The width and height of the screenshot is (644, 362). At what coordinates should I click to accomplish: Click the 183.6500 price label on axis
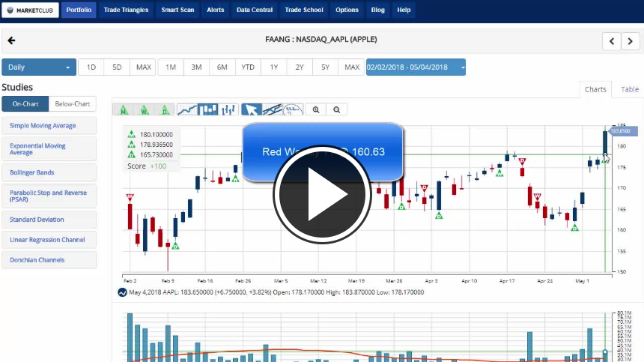[x=622, y=131]
